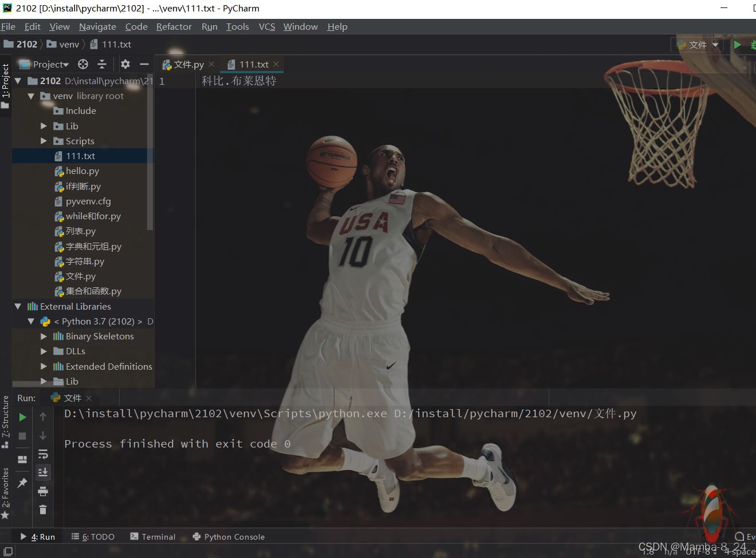Expand the Scripts folder
The width and height of the screenshot is (756, 558).
[44, 141]
